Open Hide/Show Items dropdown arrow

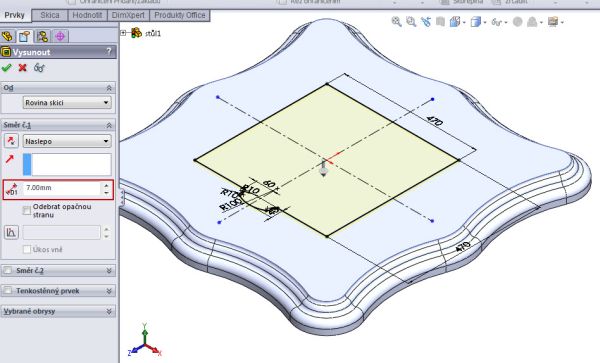click(506, 23)
